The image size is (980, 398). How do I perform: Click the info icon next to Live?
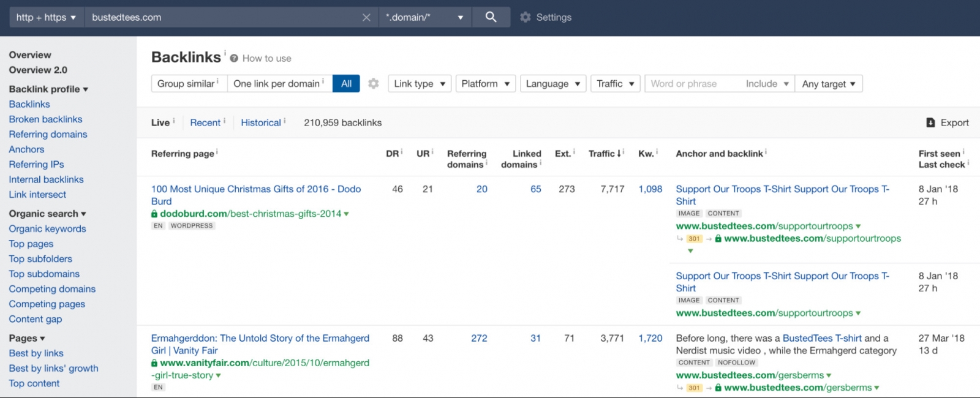(174, 121)
